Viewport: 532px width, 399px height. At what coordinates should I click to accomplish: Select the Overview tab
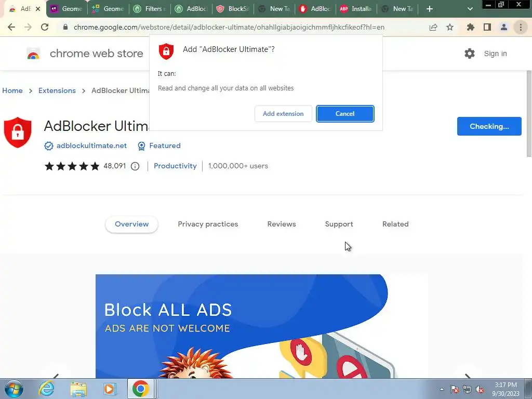[x=131, y=224]
